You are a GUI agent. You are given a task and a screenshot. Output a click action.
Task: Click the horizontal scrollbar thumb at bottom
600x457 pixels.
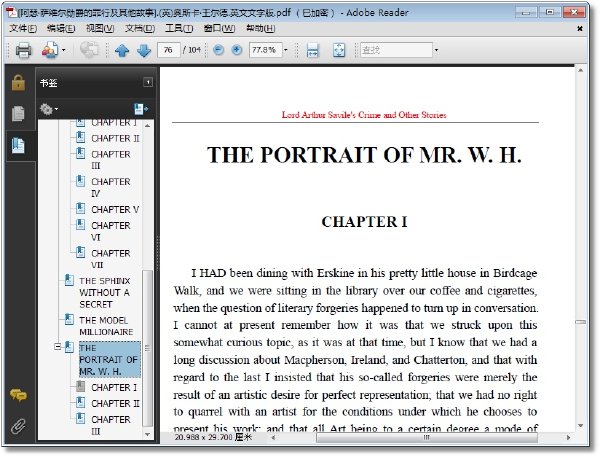pos(427,437)
